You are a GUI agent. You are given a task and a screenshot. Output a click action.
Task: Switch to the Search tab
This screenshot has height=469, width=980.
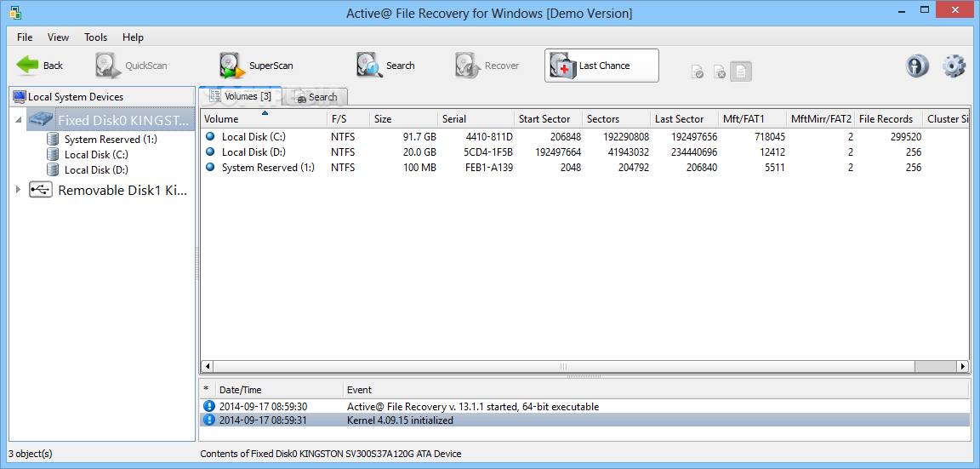pyautogui.click(x=316, y=97)
